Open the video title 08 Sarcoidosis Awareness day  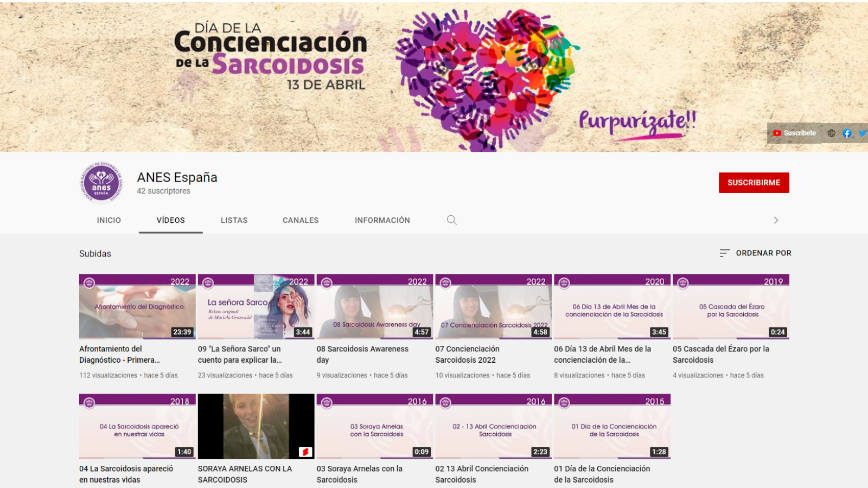(x=362, y=354)
